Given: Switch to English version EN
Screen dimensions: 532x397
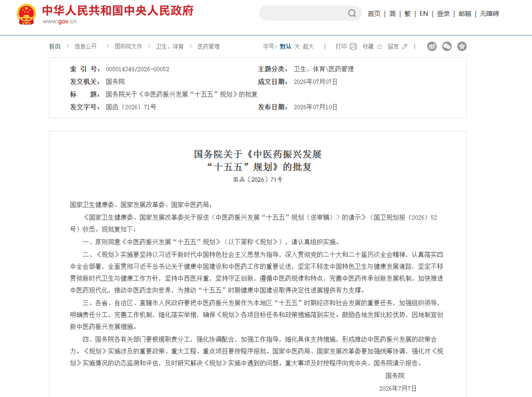Looking at the screenshot, I should (424, 14).
